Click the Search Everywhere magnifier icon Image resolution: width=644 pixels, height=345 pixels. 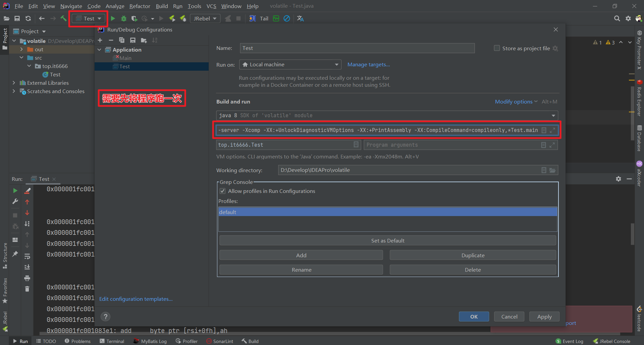click(x=617, y=18)
